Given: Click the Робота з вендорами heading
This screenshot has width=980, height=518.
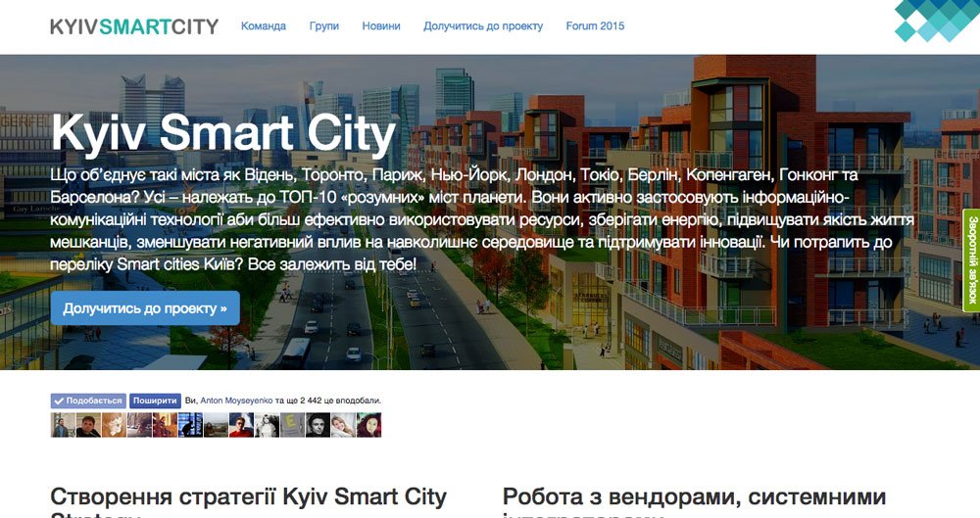Looking at the screenshot, I should pyautogui.click(x=694, y=497).
